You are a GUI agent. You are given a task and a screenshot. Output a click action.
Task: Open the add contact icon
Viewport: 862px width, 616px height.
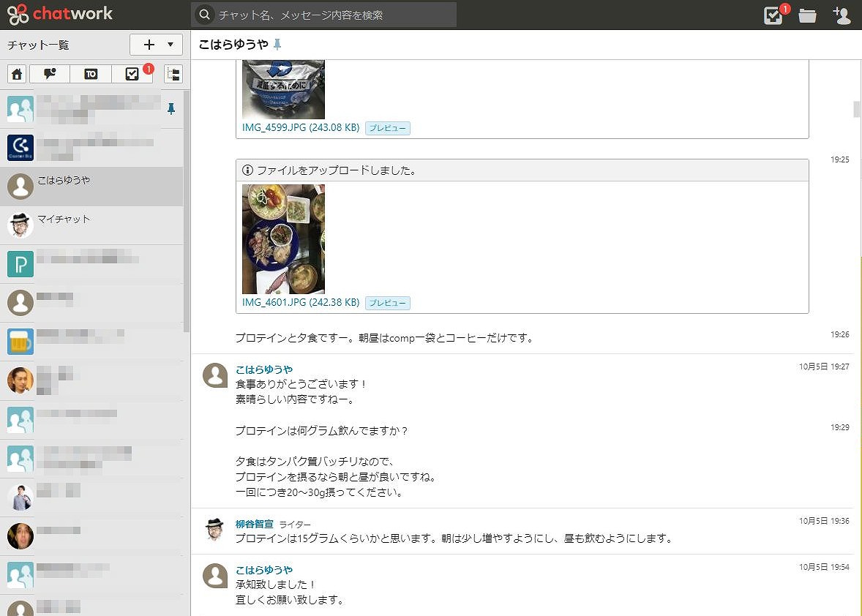(x=841, y=15)
